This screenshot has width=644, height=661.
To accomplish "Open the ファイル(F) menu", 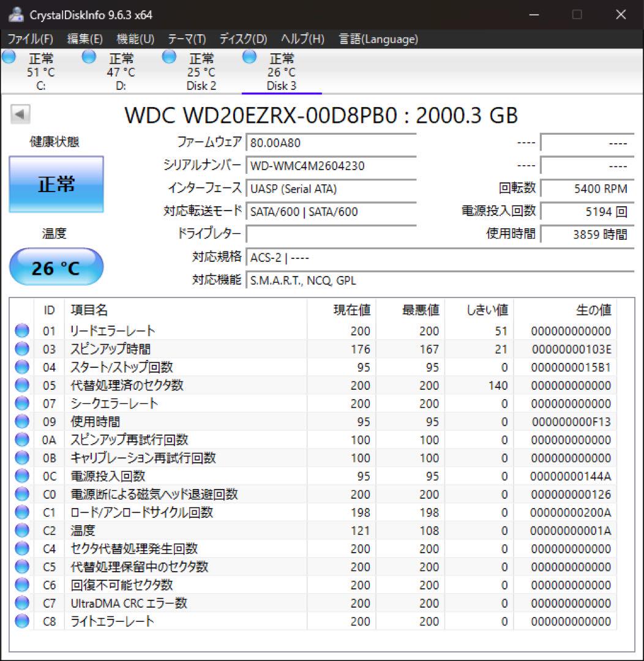I will coord(31,39).
